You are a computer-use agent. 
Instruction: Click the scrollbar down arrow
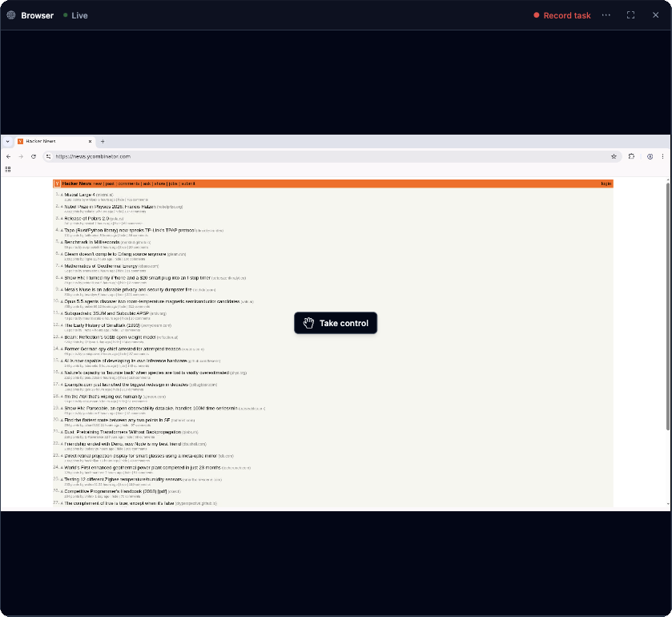[x=668, y=505]
